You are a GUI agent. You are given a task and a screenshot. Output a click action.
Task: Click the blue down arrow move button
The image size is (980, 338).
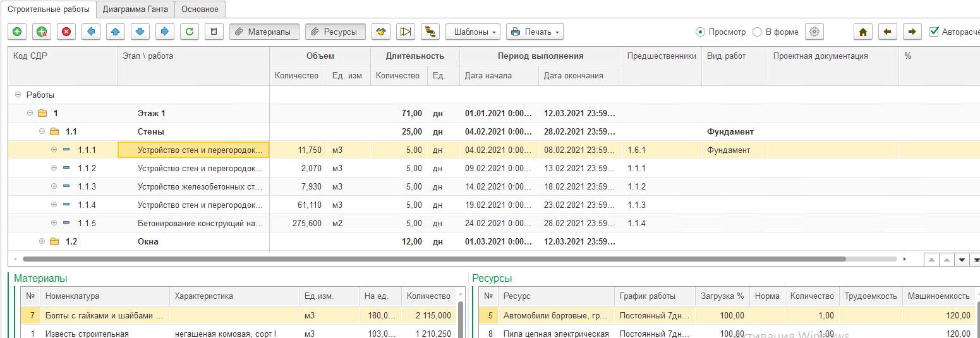(x=140, y=32)
